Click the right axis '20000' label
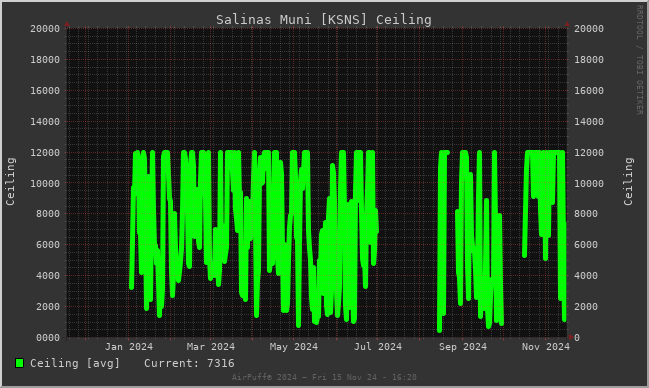 [589, 29]
